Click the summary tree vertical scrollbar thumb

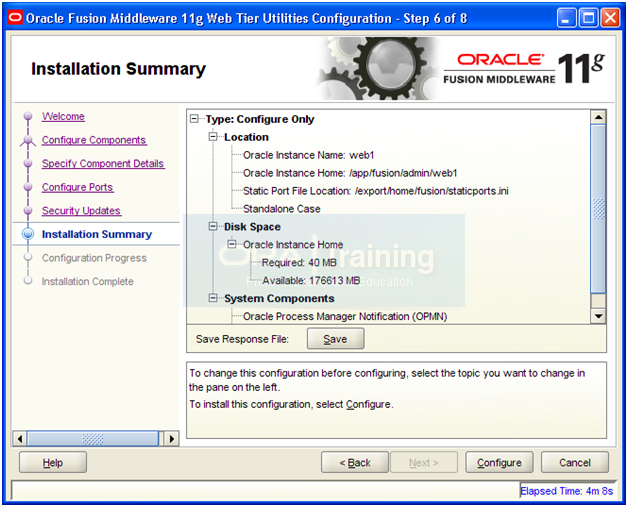point(598,208)
